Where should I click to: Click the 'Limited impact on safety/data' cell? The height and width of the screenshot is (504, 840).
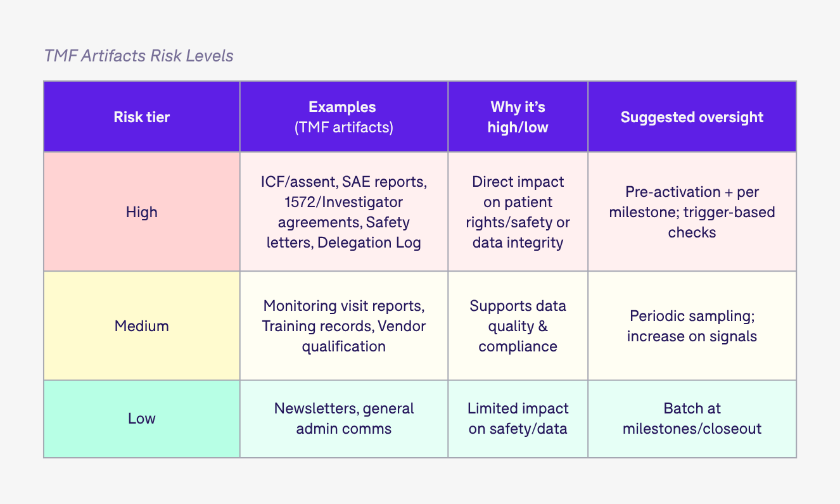(518, 419)
